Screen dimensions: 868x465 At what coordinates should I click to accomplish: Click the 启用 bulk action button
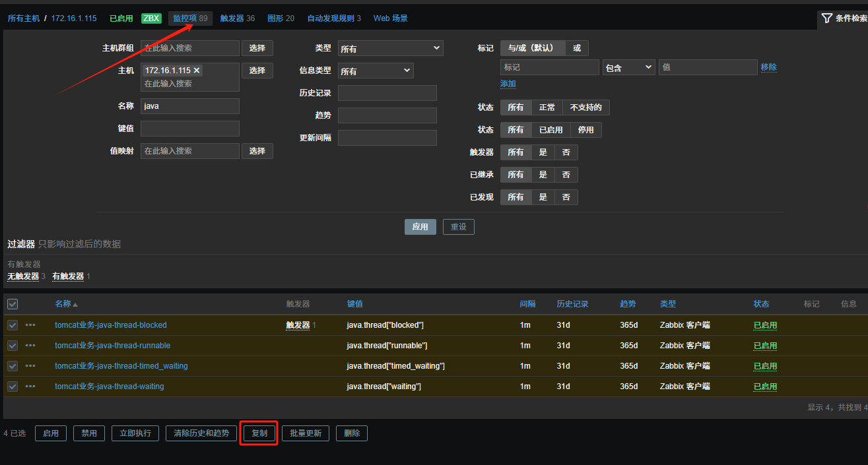[x=51, y=433]
